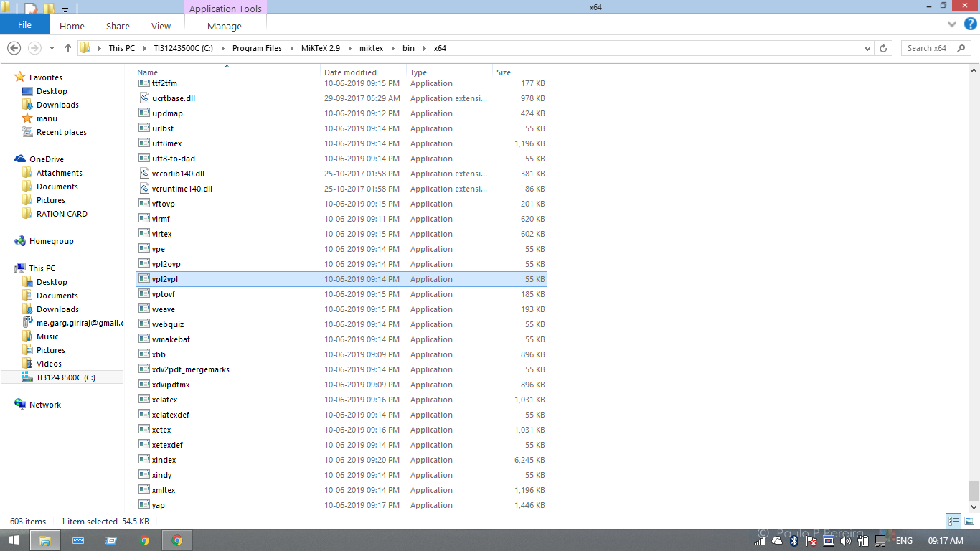Click the 'This PC' breadcrumb segment

(x=121, y=48)
